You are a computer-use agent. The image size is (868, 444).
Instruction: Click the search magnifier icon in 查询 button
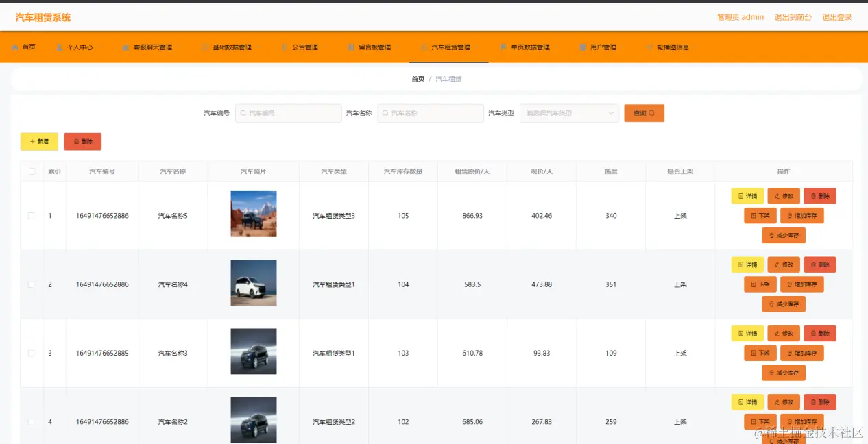[x=652, y=113]
